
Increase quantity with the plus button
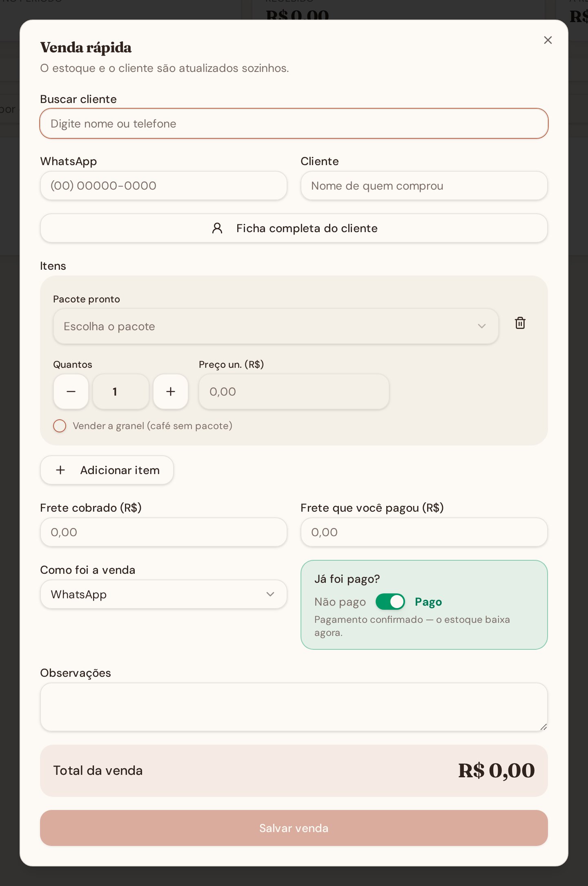[171, 392]
